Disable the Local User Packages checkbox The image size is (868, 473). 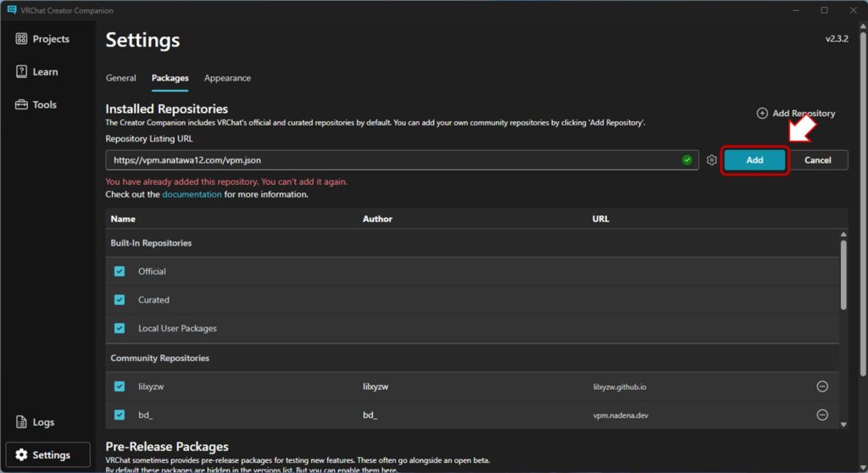(x=120, y=328)
